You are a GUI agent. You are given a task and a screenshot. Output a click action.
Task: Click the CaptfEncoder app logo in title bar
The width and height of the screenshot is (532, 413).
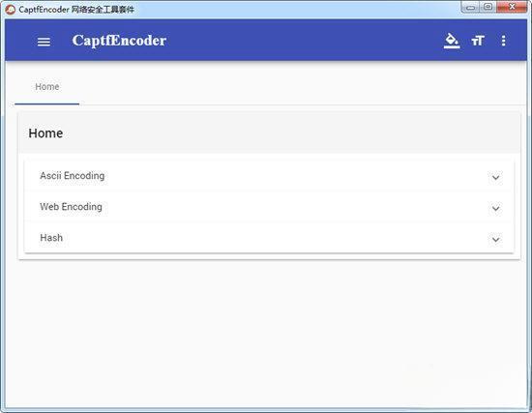point(11,9)
